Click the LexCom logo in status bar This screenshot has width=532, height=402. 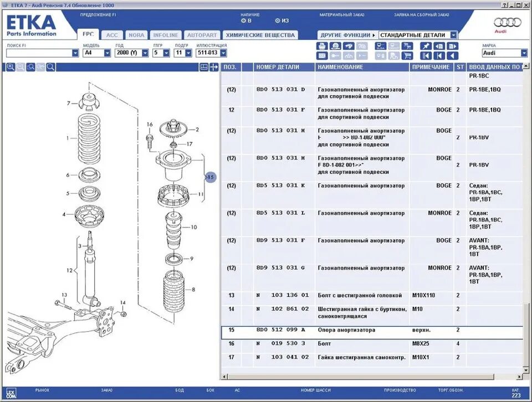pyautogui.click(x=11, y=393)
